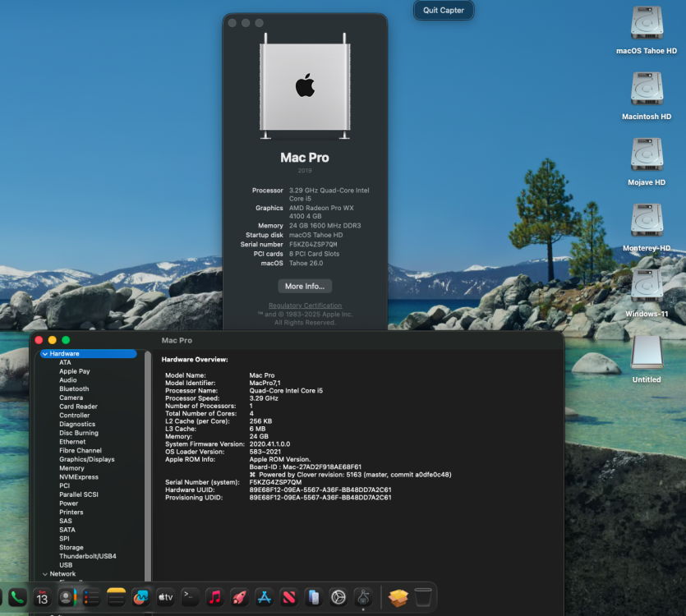Select Audio in the Hardware list
The image size is (686, 616).
(x=68, y=379)
